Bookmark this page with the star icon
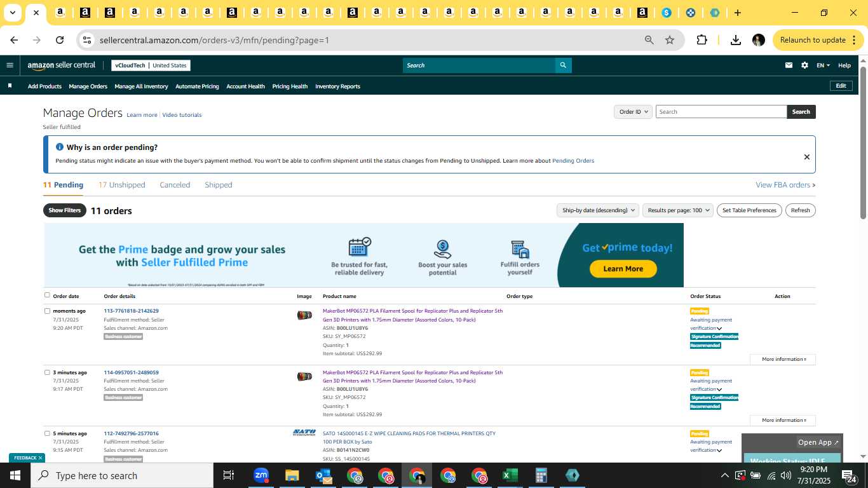Screen dimensions: 868x488 tap(670, 40)
